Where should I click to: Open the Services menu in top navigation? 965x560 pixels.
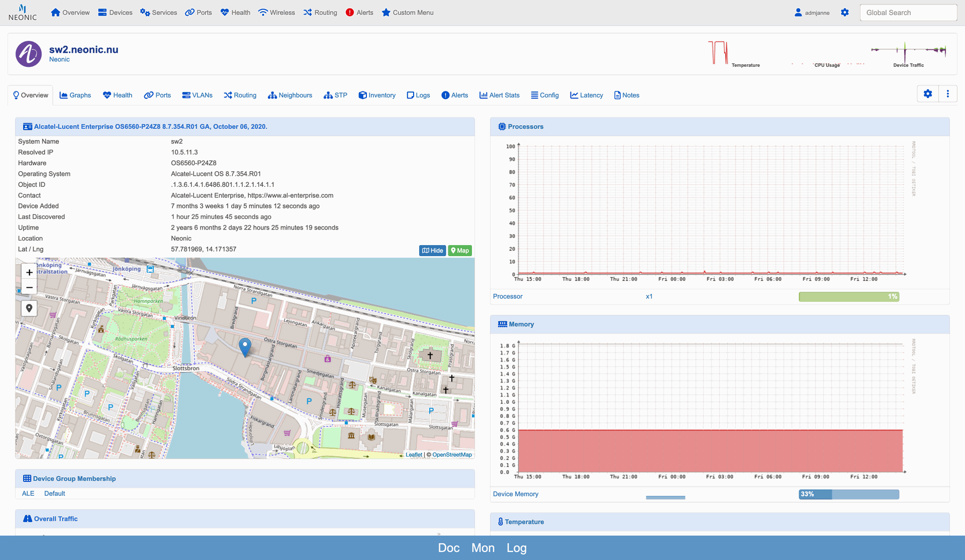coord(158,13)
